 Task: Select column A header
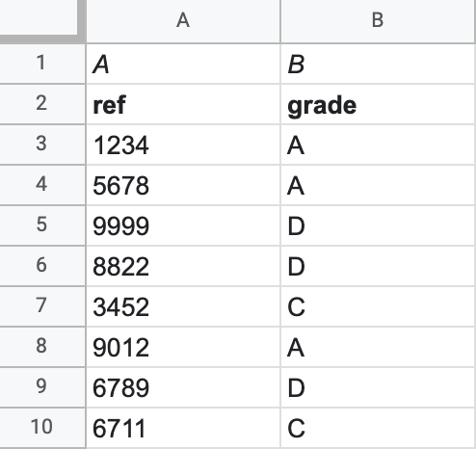click(183, 20)
